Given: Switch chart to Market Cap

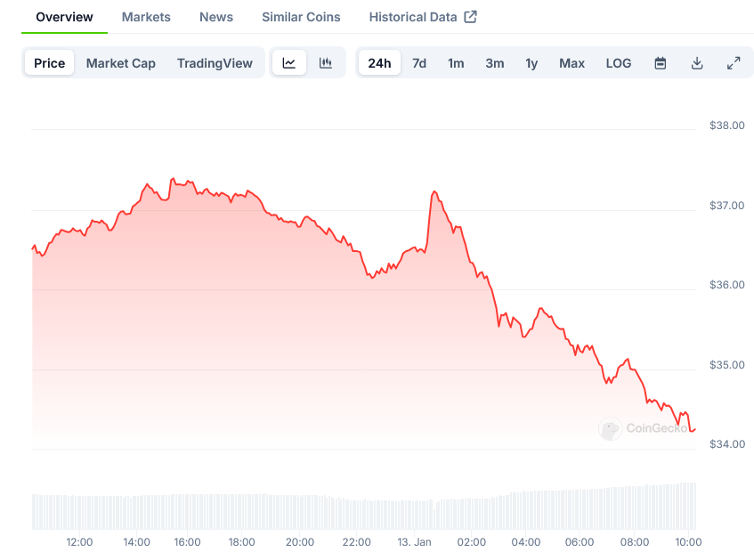Looking at the screenshot, I should click(121, 63).
